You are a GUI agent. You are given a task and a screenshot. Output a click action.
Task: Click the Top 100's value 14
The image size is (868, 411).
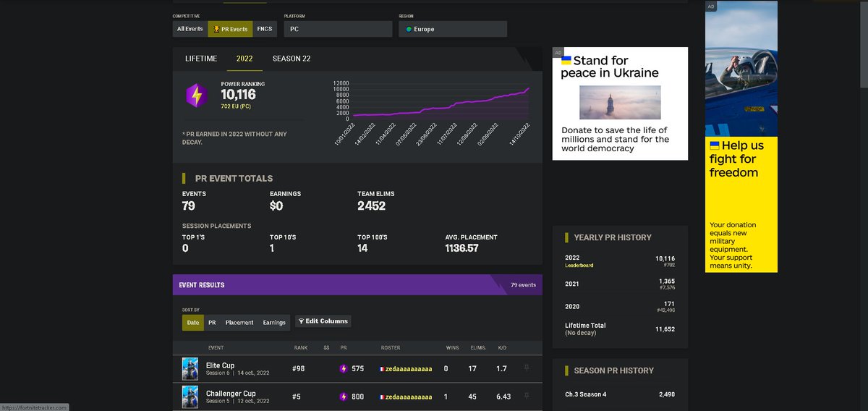[362, 248]
